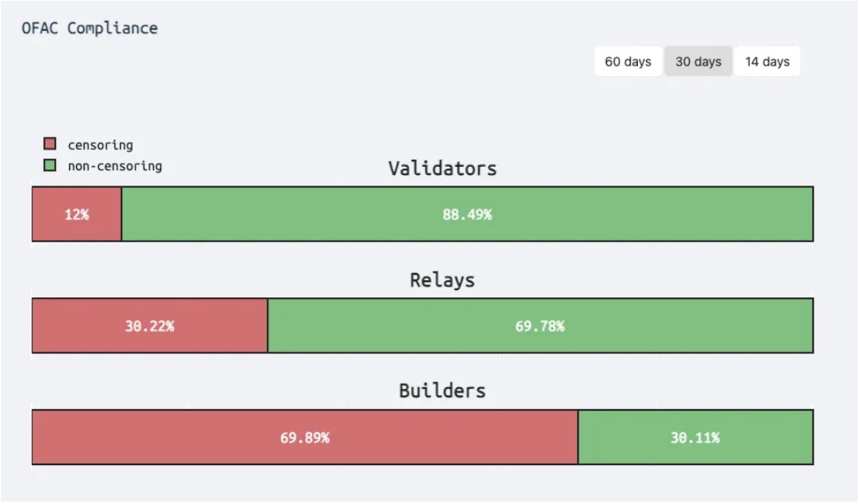Click the 69.89% value label
This screenshot has height=504, width=860.
305,438
